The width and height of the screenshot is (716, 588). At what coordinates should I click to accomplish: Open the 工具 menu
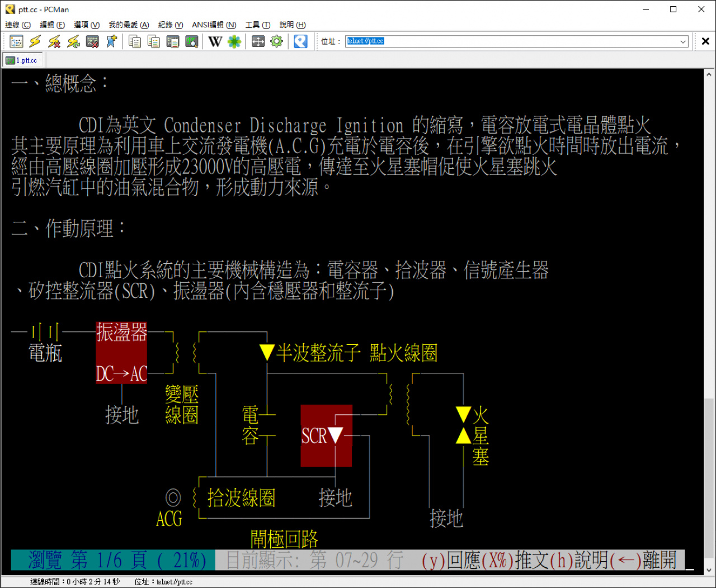click(259, 25)
